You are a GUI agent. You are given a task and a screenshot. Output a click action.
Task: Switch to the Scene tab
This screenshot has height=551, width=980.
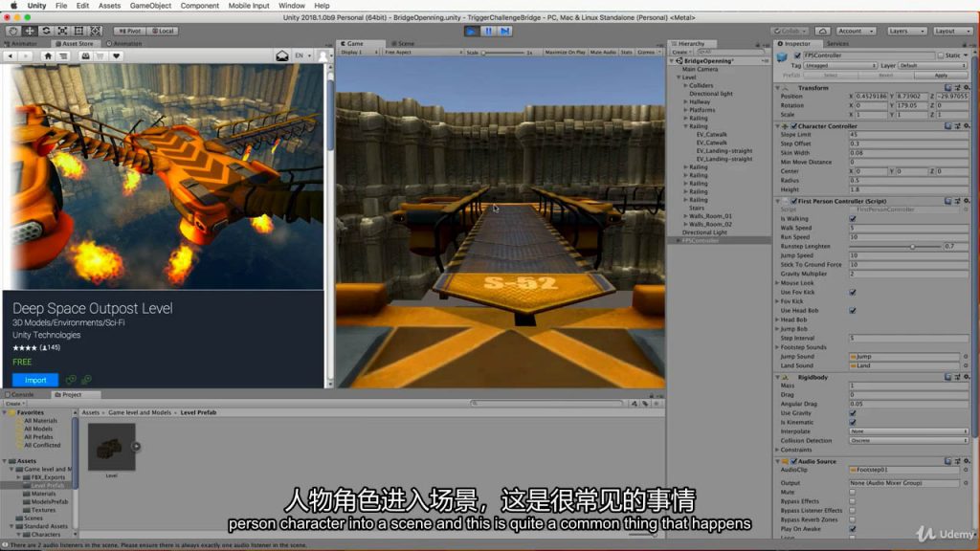403,44
